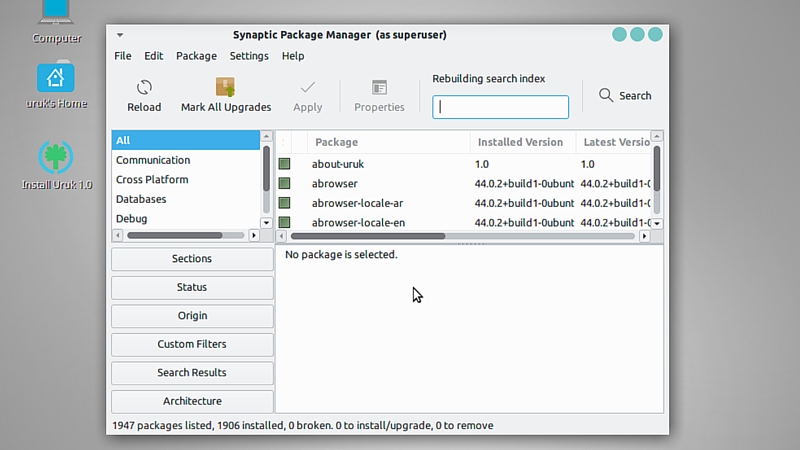Sort by the Latest Version column header
This screenshot has width=800, height=450.
[x=614, y=142]
